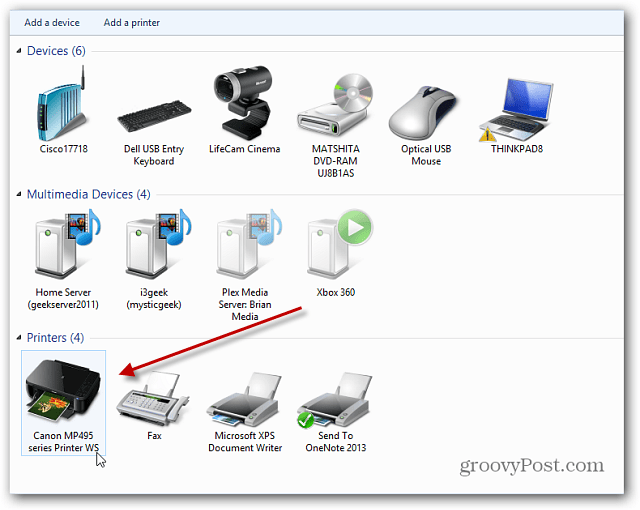The width and height of the screenshot is (640, 510).
Task: Click the Dell USB Entry Keyboard label
Action: coord(154,155)
